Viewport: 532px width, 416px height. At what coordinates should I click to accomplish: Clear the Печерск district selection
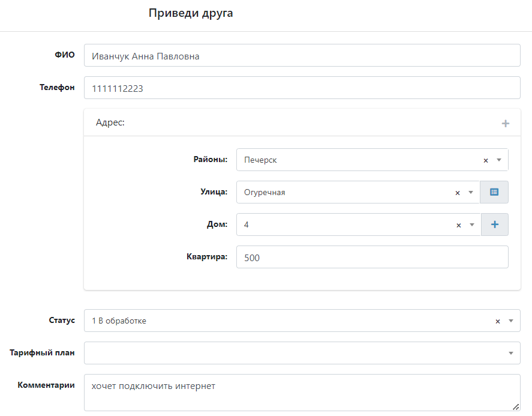(x=486, y=160)
